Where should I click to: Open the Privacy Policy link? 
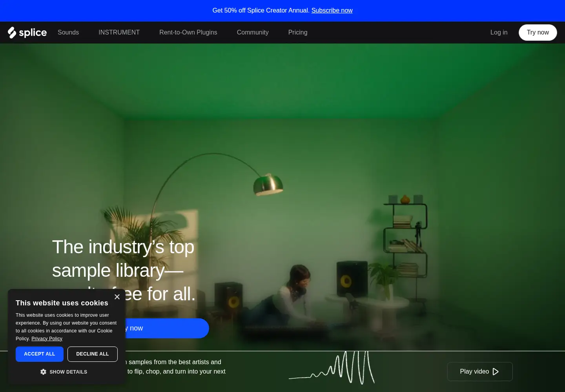pyautogui.click(x=47, y=339)
